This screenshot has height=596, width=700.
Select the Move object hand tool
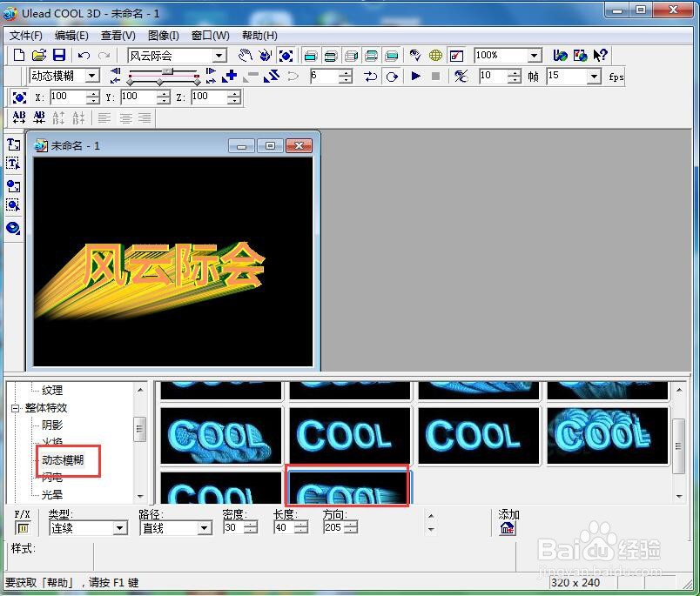point(246,56)
